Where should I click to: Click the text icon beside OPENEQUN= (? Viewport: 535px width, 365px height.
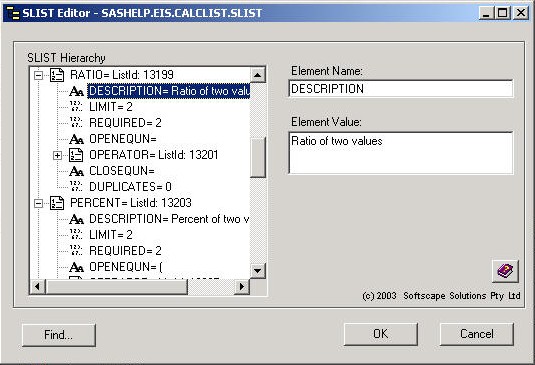click(x=76, y=267)
